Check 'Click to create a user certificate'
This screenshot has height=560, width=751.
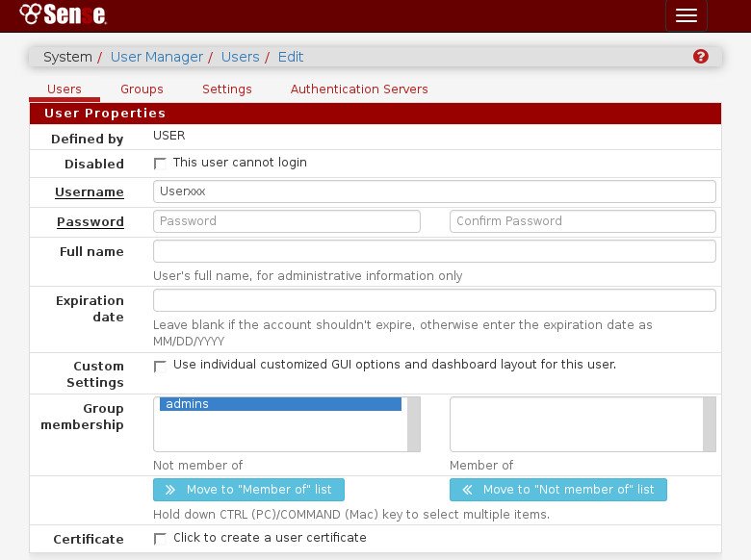(160, 539)
